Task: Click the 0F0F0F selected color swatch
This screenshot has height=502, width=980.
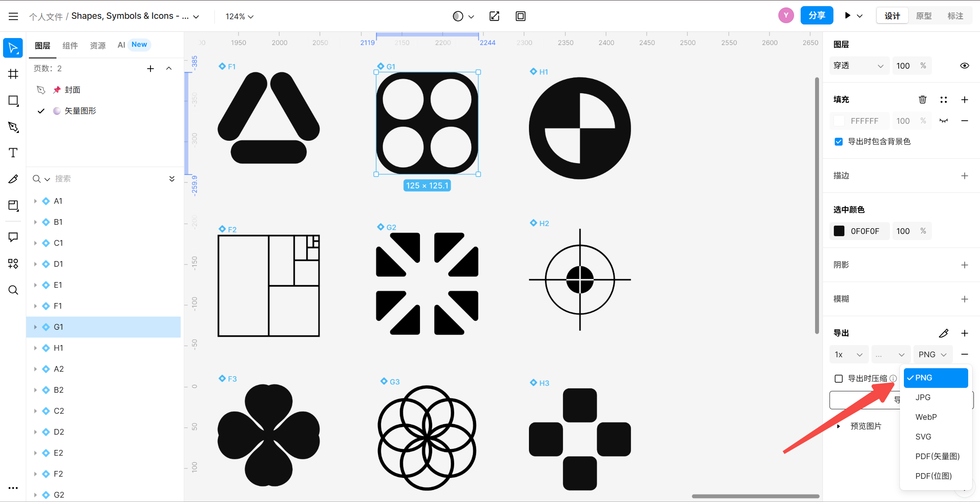Action: point(839,231)
